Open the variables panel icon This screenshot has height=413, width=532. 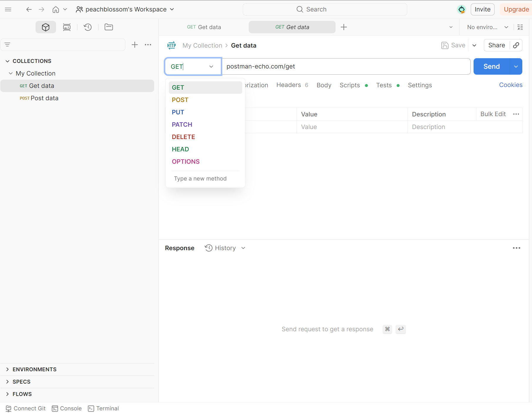[520, 27]
